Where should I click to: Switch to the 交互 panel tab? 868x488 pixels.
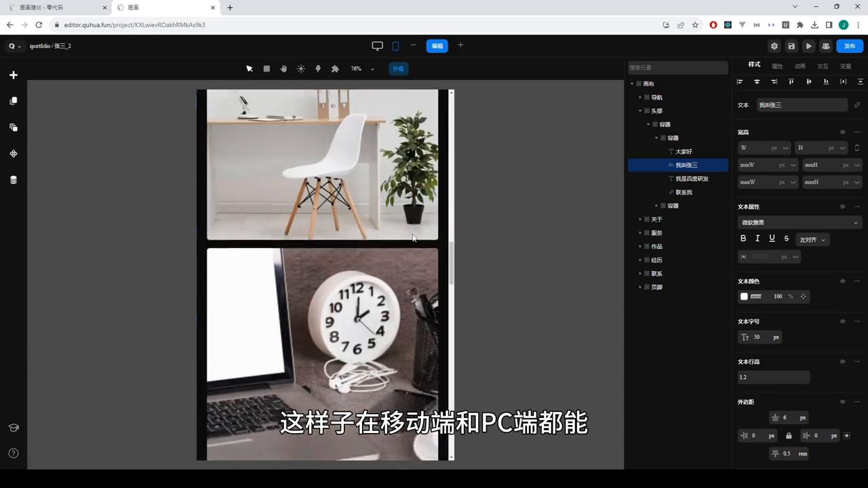point(823,65)
